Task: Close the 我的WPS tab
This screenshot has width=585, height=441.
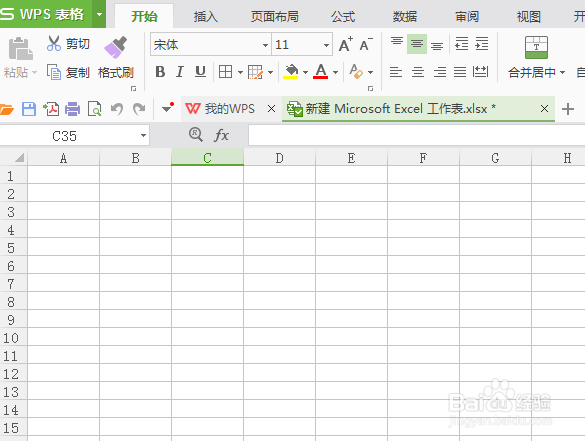Action: click(x=272, y=109)
